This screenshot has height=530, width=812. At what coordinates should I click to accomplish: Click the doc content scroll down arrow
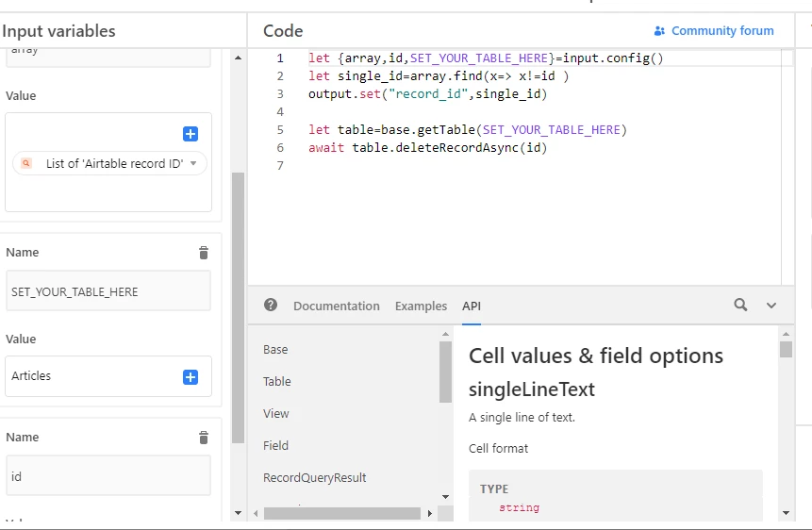click(x=787, y=513)
